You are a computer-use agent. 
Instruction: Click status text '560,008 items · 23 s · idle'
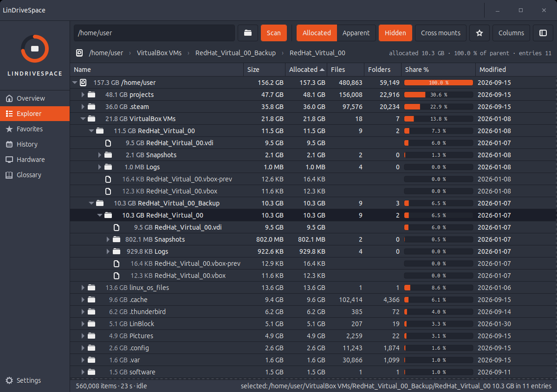point(111,386)
